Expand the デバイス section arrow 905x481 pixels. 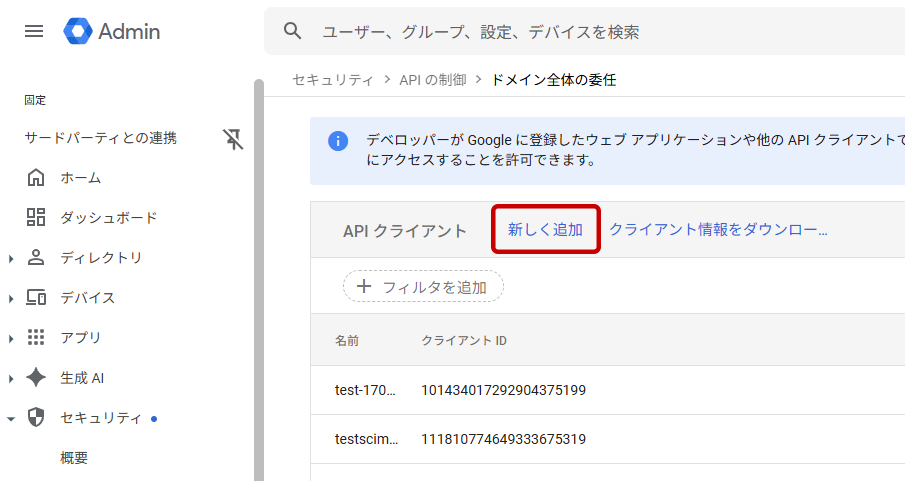tap(11, 299)
